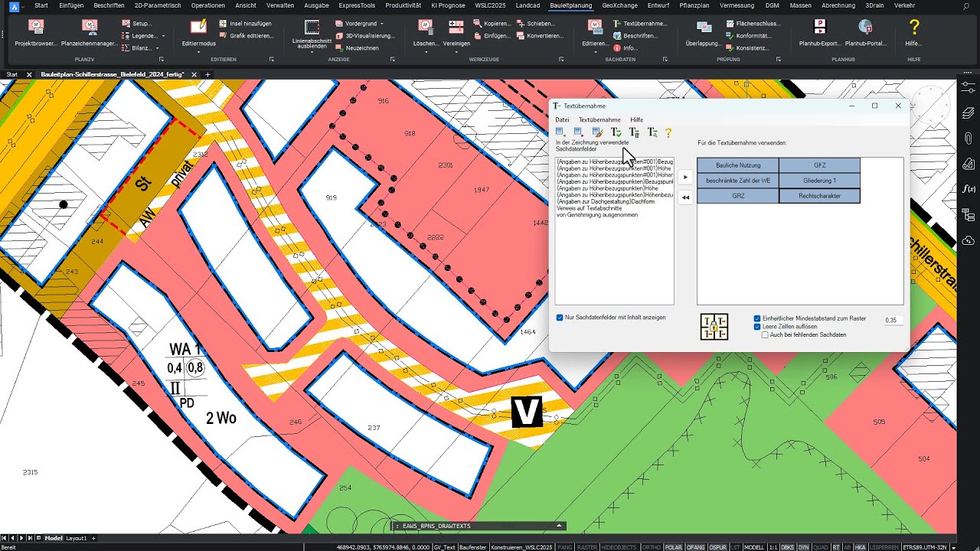Select von Genehmigung ausgenommen list entry
The height and width of the screenshot is (551, 980).
click(x=597, y=215)
